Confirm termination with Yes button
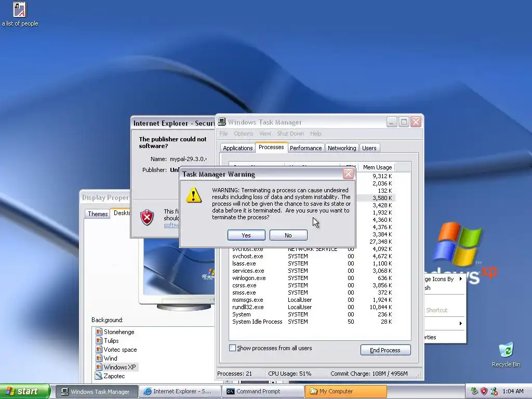 point(246,235)
